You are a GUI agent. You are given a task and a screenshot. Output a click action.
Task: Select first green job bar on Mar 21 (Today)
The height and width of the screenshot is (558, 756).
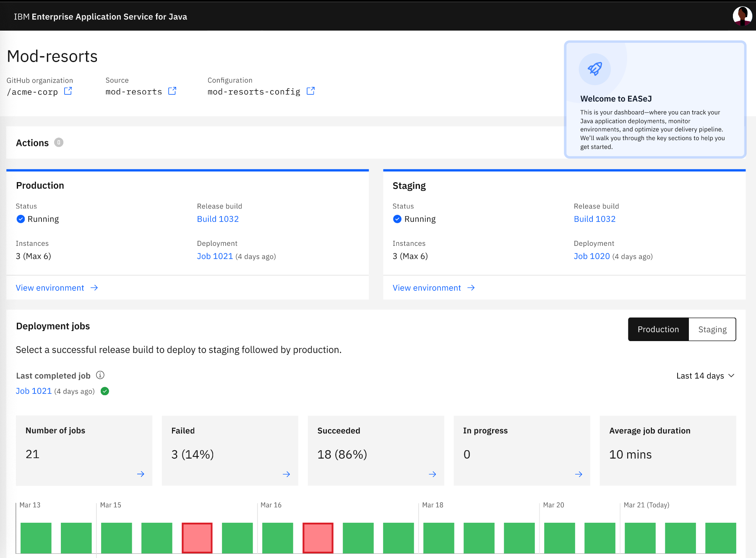click(x=640, y=538)
